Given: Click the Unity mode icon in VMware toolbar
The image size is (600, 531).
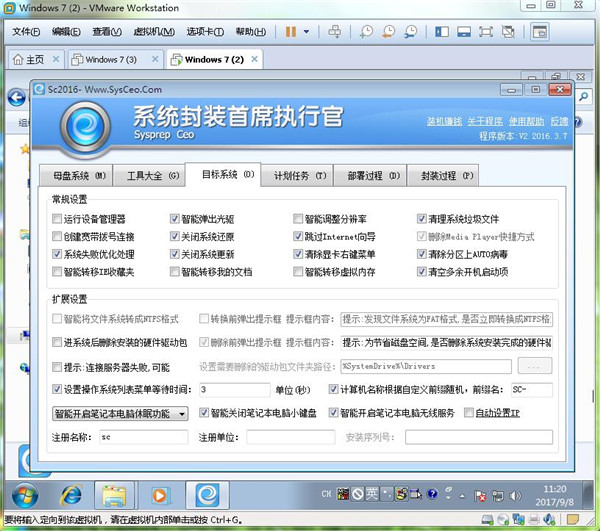Looking at the screenshot, I should (x=508, y=31).
